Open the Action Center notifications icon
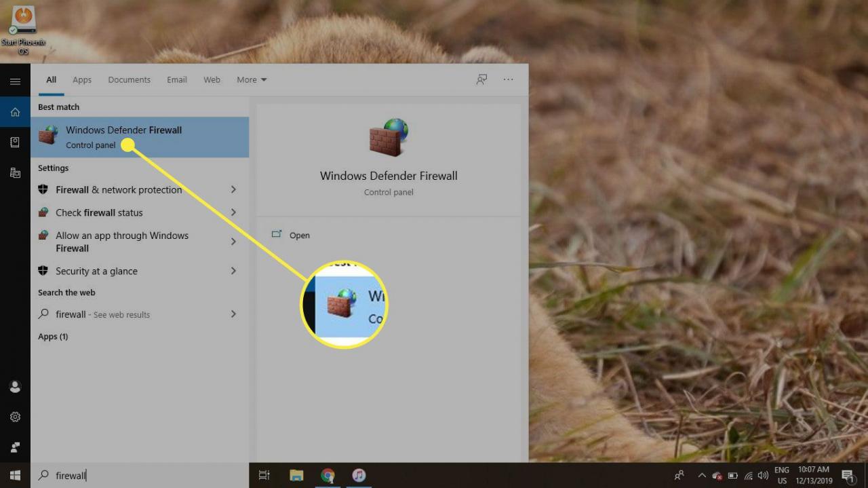The width and height of the screenshot is (868, 488). pos(847,475)
